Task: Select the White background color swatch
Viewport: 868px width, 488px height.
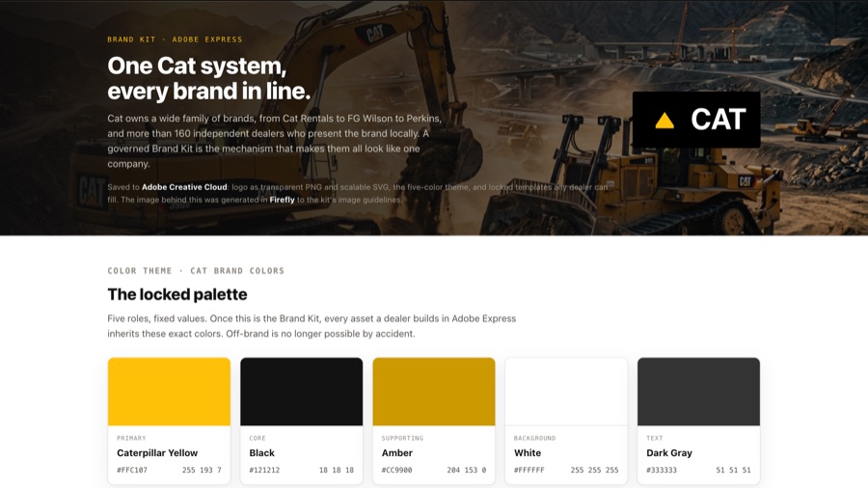Action: tap(566, 392)
